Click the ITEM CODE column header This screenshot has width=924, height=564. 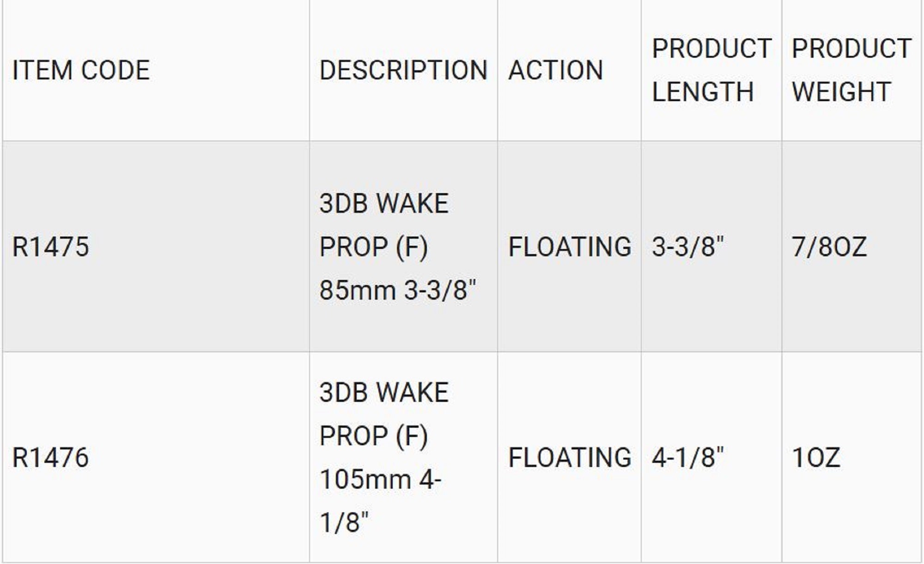pos(81,70)
